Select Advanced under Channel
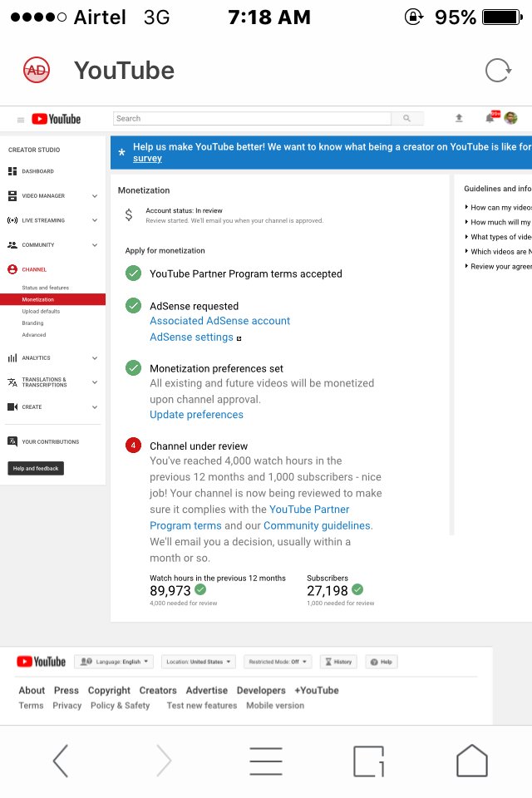Viewport: 532px width, 798px height. point(33,334)
